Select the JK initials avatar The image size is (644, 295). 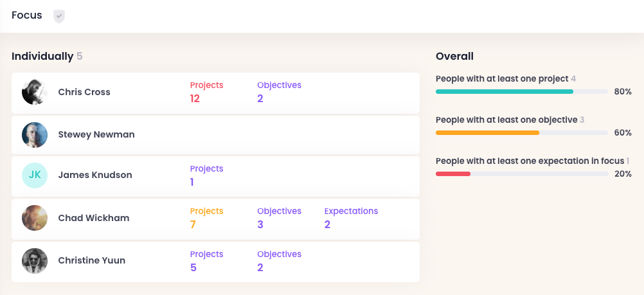pos(35,175)
